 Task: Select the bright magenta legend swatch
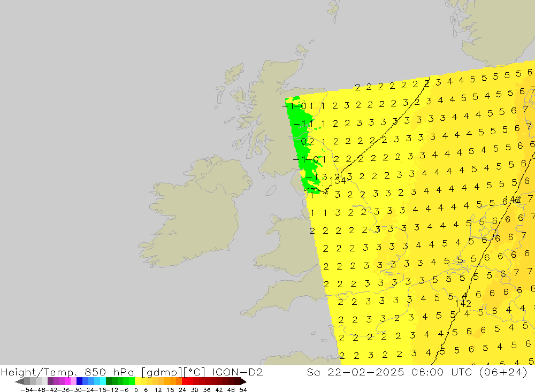pos(67,381)
